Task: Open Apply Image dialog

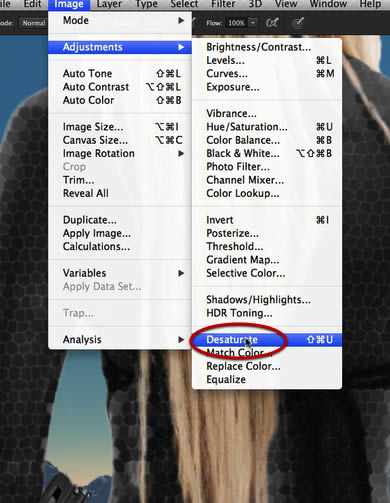Action: click(120, 233)
